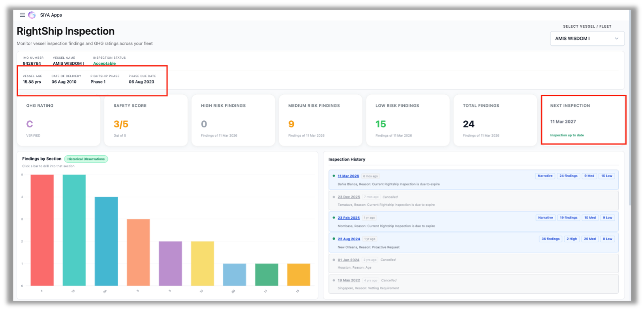Click the RightShip Inspection page title
Image resolution: width=644 pixels, height=312 pixels.
pyautogui.click(x=66, y=31)
